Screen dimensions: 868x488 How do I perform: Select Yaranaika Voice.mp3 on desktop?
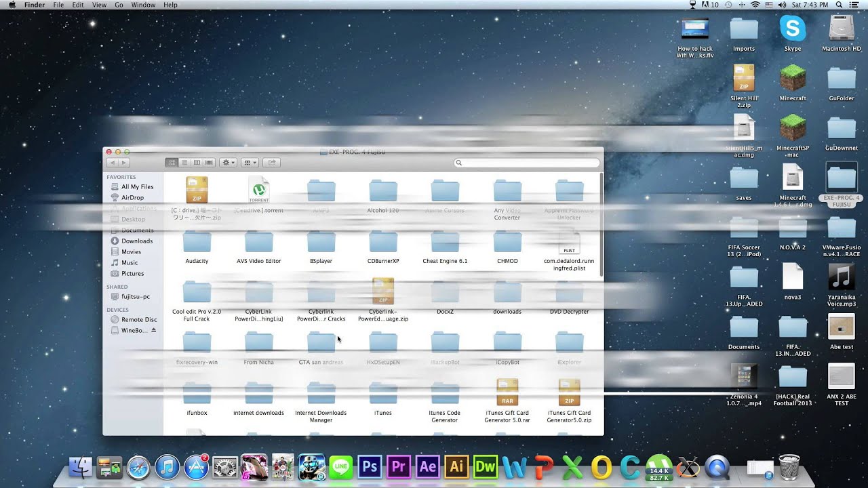pyautogui.click(x=842, y=277)
